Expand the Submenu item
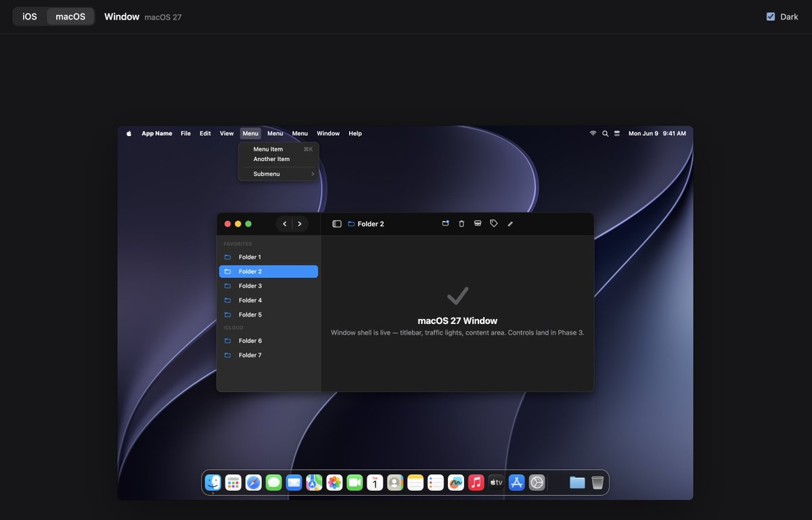The height and width of the screenshot is (520, 812). coord(278,174)
